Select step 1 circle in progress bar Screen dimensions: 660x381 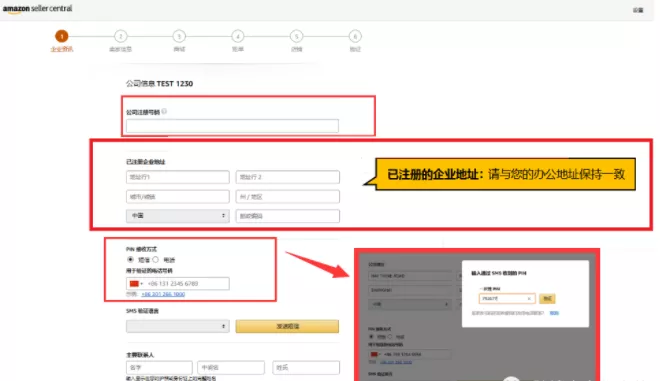coord(61,36)
